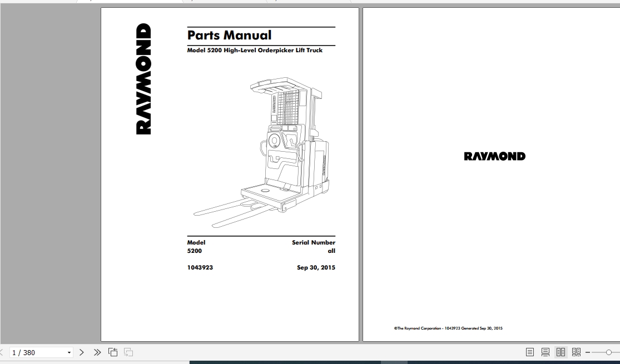Open the page number dropdown

point(68,352)
